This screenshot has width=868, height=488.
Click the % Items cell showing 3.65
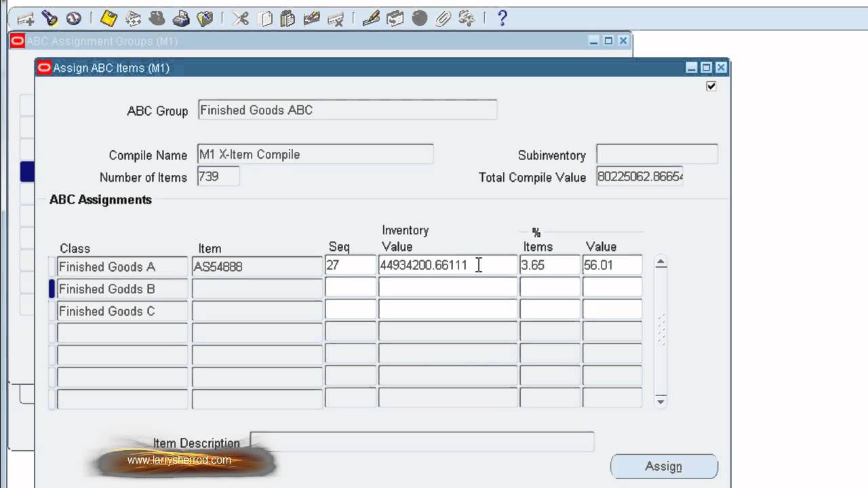(x=550, y=265)
